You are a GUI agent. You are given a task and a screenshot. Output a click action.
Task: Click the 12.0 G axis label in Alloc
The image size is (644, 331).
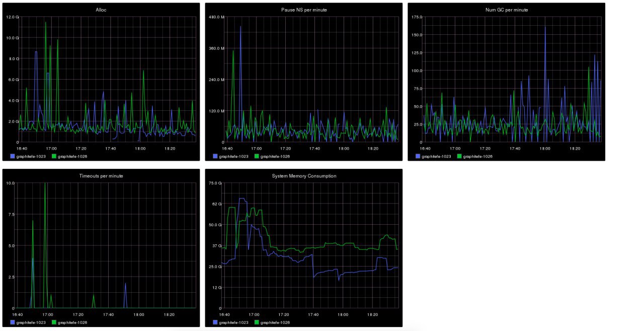coord(13,17)
